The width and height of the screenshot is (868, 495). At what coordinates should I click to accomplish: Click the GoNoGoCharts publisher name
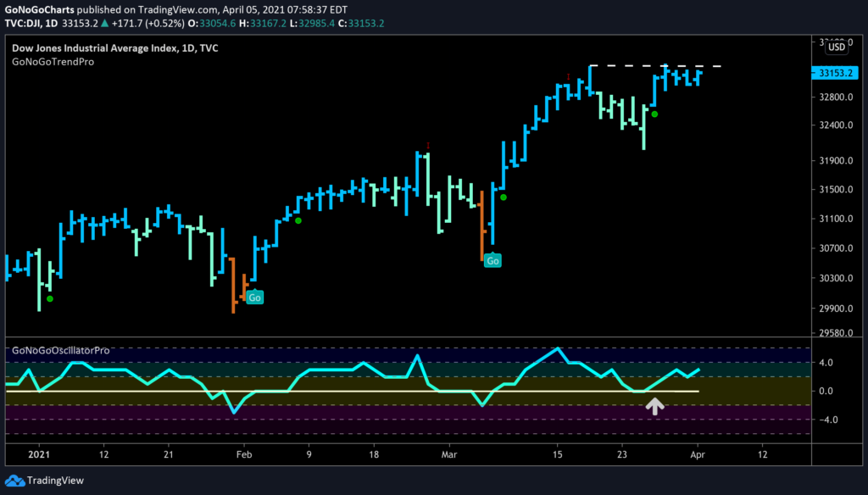coord(39,9)
